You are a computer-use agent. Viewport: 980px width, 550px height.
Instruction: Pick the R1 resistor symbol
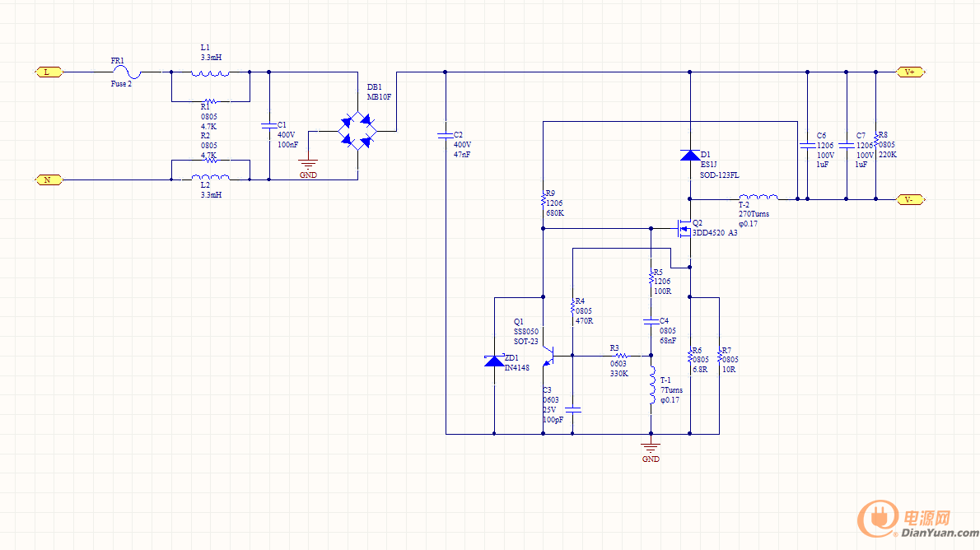(x=210, y=101)
